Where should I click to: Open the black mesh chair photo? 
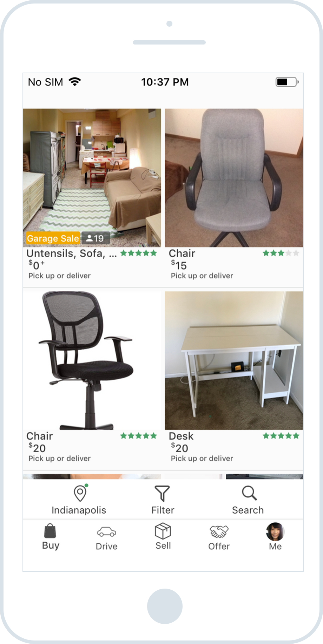pyautogui.click(x=92, y=360)
